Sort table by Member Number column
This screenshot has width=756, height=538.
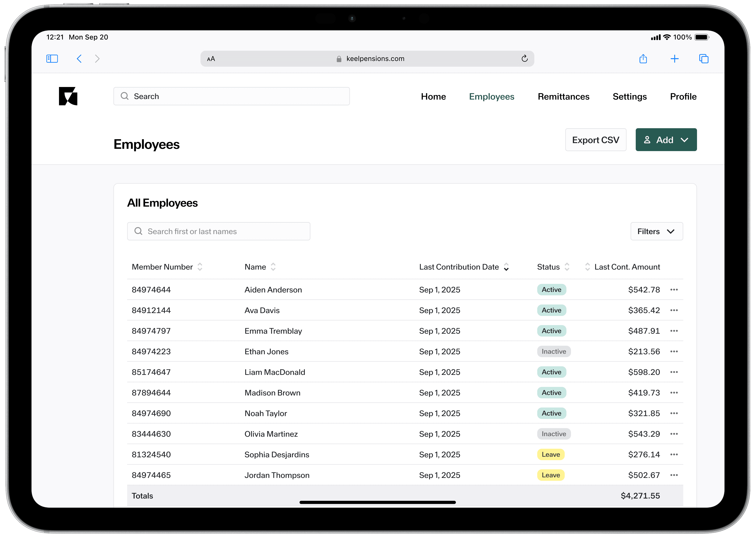point(200,267)
